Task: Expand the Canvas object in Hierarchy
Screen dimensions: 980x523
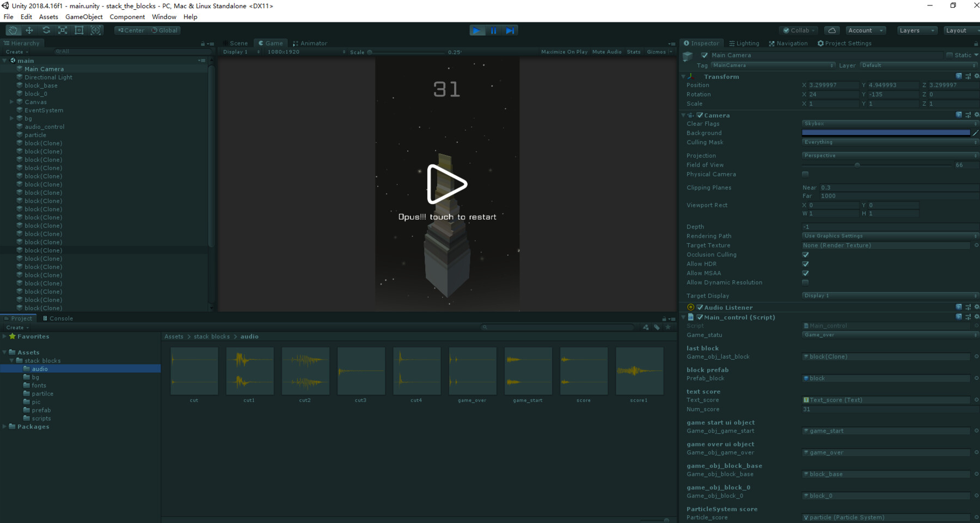Action: [12, 102]
